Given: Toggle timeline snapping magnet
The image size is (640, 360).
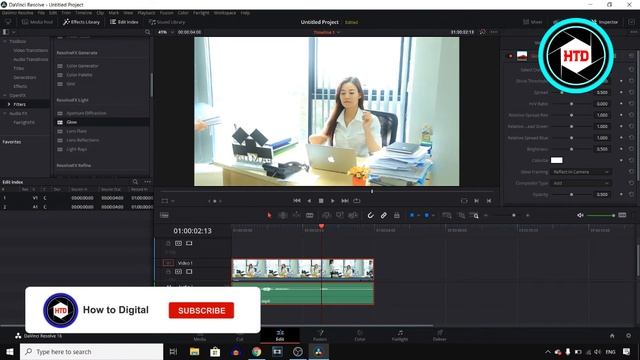Looking at the screenshot, I should click(370, 215).
